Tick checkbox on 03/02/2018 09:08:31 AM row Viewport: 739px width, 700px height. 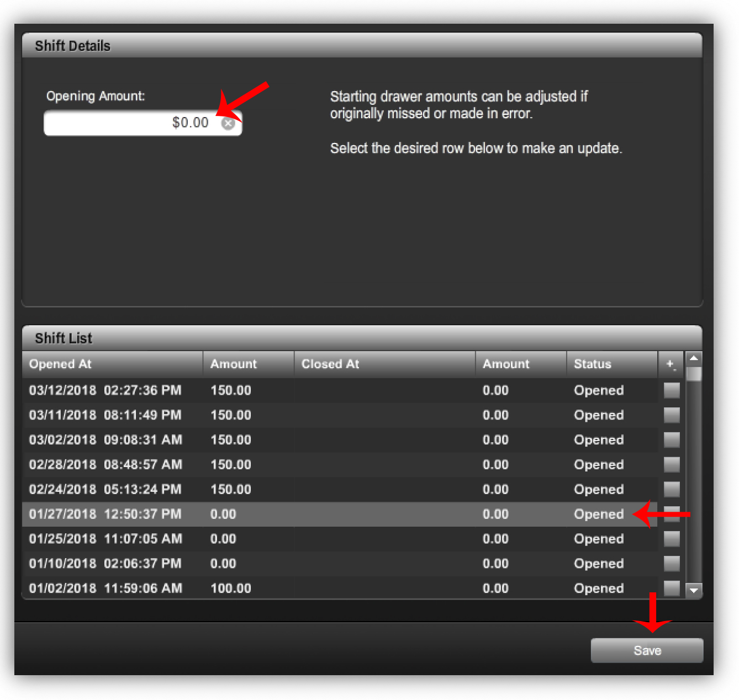(x=671, y=440)
